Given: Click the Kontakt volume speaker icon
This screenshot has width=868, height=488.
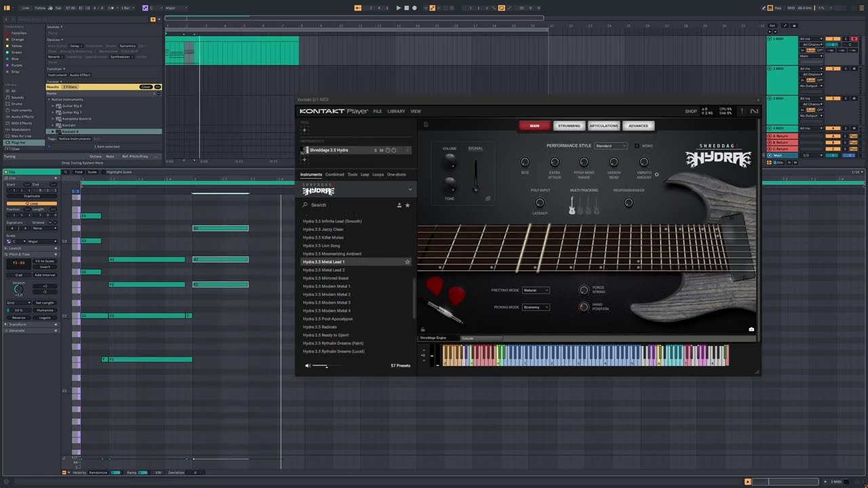Looking at the screenshot, I should tap(307, 365).
